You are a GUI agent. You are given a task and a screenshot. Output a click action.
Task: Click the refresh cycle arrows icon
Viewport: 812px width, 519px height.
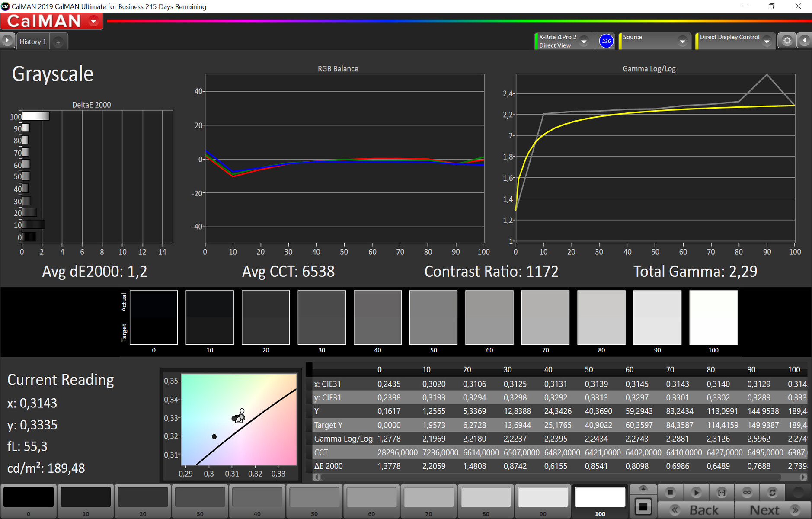coord(772,492)
